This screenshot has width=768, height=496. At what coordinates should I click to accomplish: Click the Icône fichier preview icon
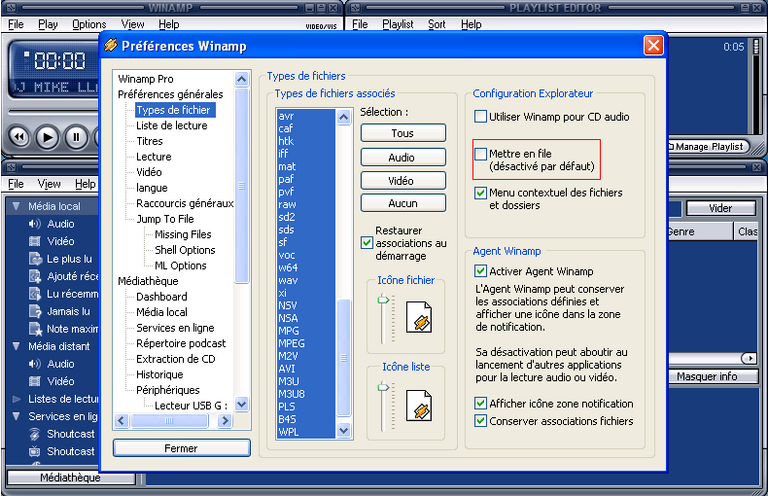pos(419,317)
